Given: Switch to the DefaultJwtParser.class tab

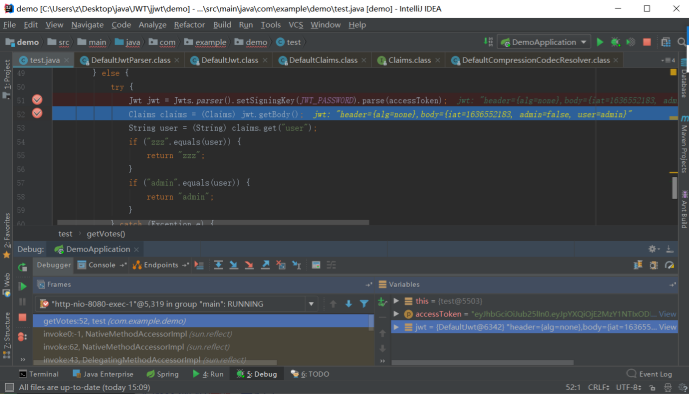Looking at the screenshot, I should [x=131, y=60].
